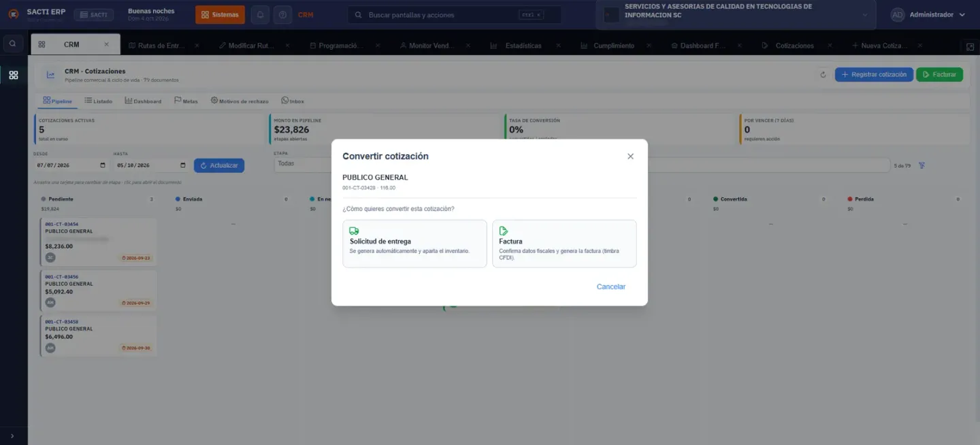
Task: Close the Estadísticas tab
Action: click(x=559, y=46)
